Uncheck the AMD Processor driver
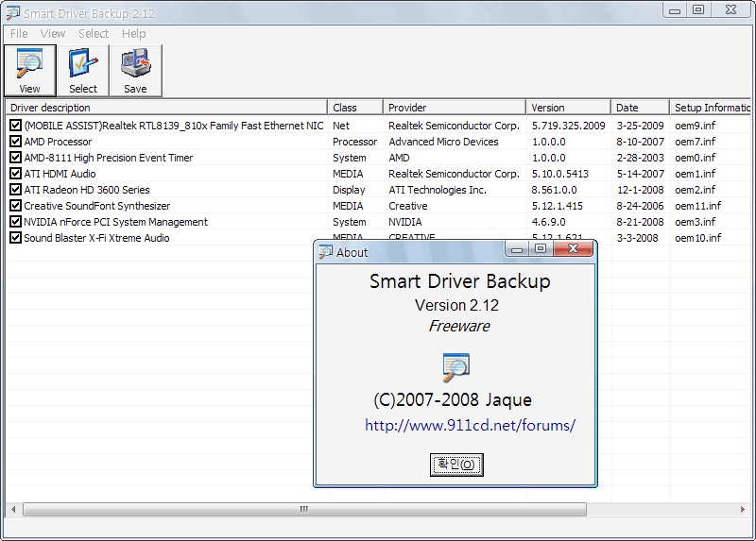The width and height of the screenshot is (756, 541). pos(15,142)
